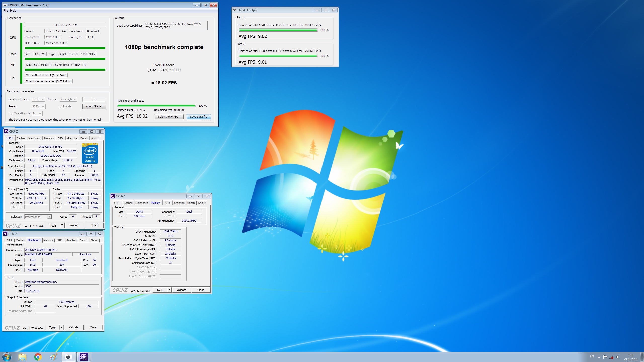644x362 pixels.
Task: Click the Show desktop strip beside the clock
Action: [x=642, y=357]
